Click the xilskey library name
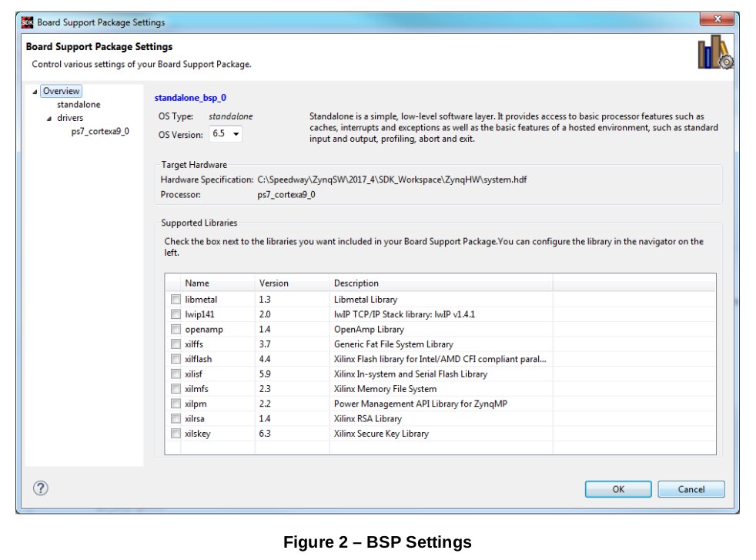756x560 pixels. click(x=198, y=434)
